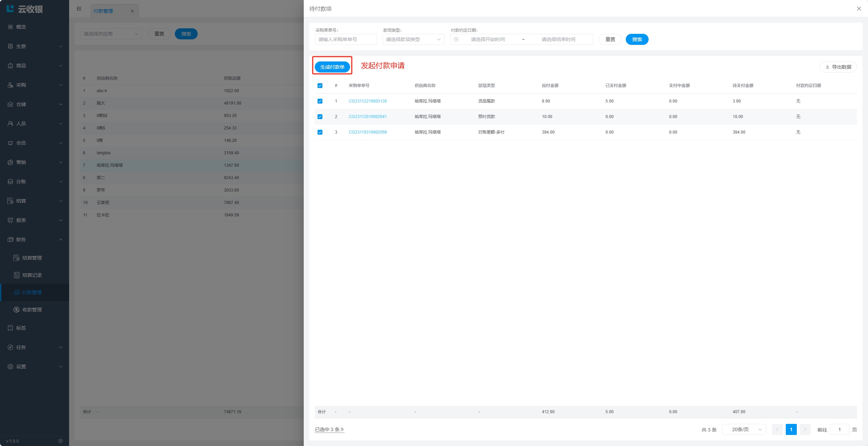
Task: Click the 收款管理 icon in sidebar
Action: 16,310
